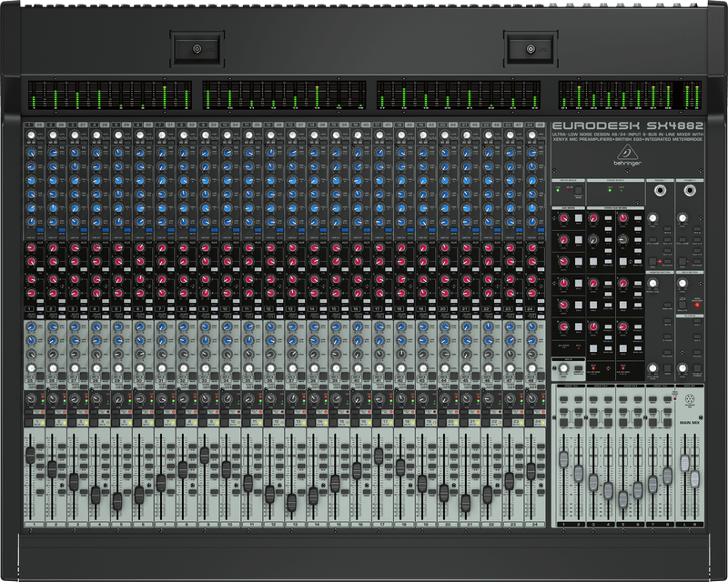The height and width of the screenshot is (582, 728).
Task: Click the Main Mix left fader
Action: click(x=685, y=464)
